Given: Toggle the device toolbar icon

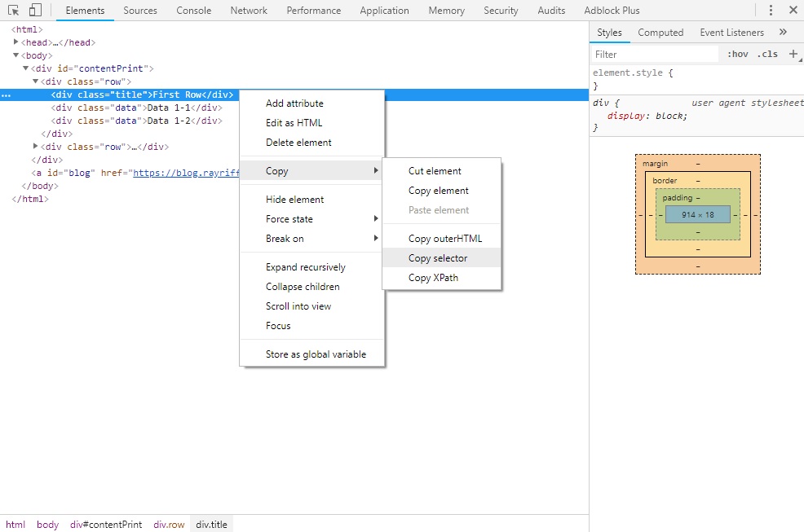Looking at the screenshot, I should click(35, 11).
